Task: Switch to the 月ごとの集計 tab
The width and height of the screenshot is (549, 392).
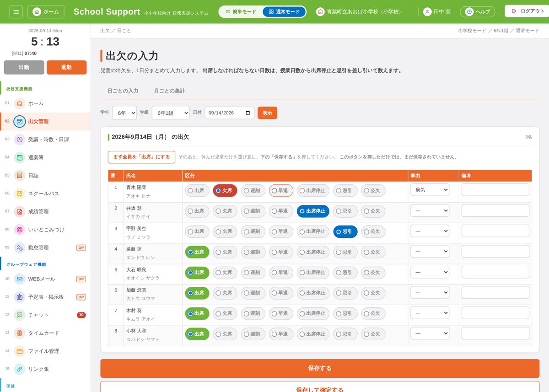Action: pyautogui.click(x=169, y=91)
